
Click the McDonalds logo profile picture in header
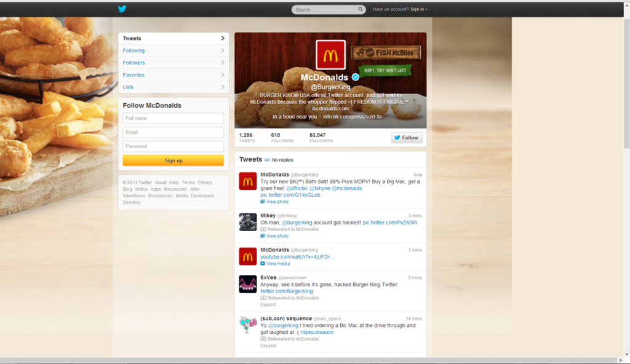point(330,55)
